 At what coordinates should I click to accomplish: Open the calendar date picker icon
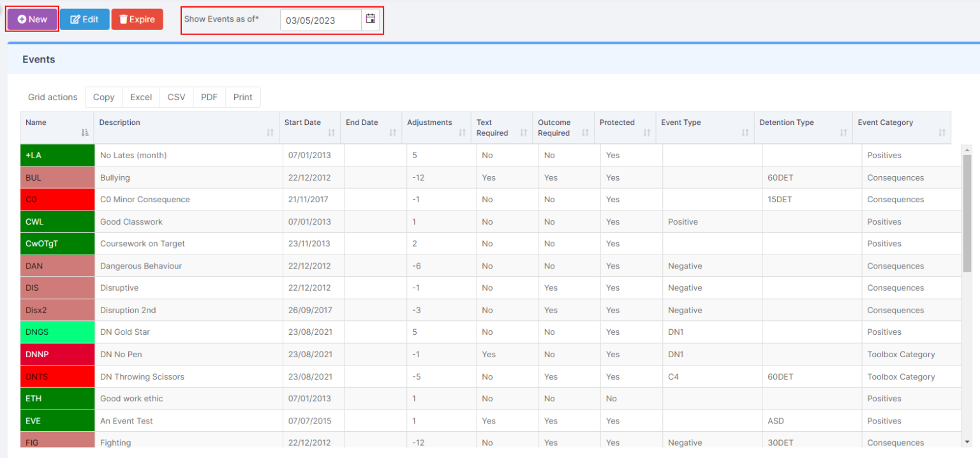coord(371,19)
